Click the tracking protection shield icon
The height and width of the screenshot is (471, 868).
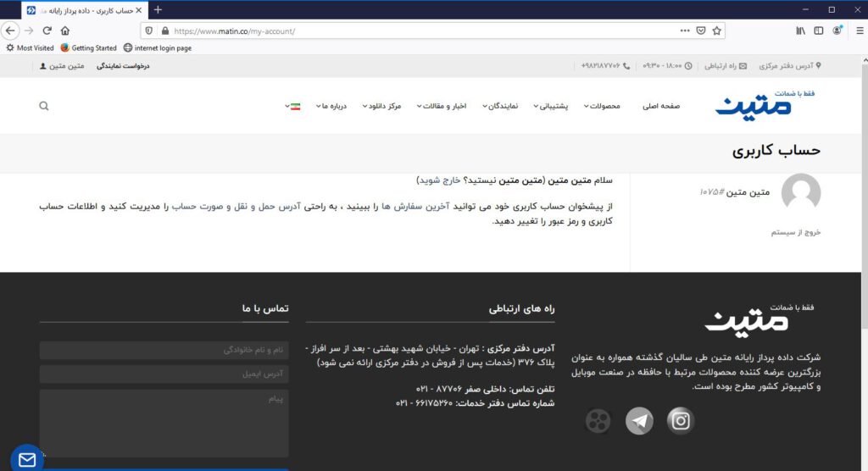click(149, 31)
